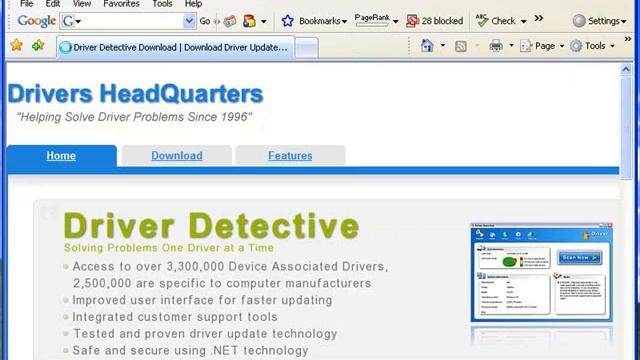Viewport: 640px width, 360px height.
Task: Click the Home page icon
Action: click(x=427, y=45)
